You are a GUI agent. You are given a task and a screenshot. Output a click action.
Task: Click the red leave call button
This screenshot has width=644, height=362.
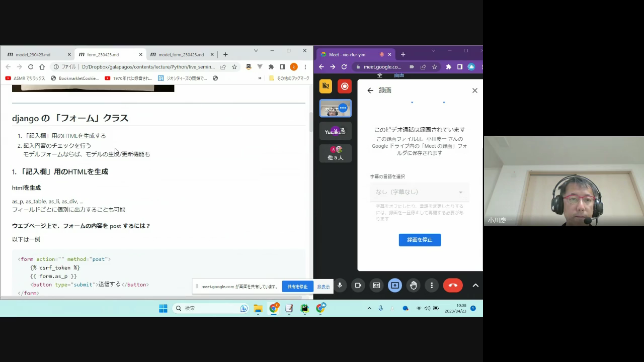(452, 286)
